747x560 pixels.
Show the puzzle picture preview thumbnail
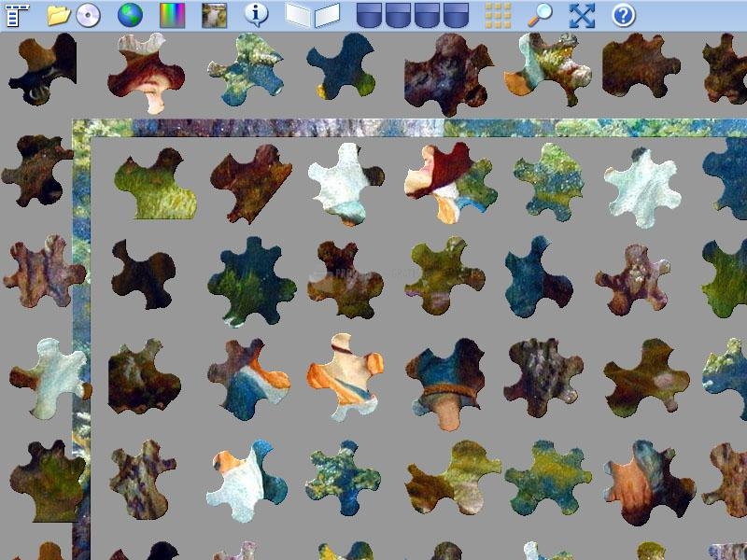215,15
